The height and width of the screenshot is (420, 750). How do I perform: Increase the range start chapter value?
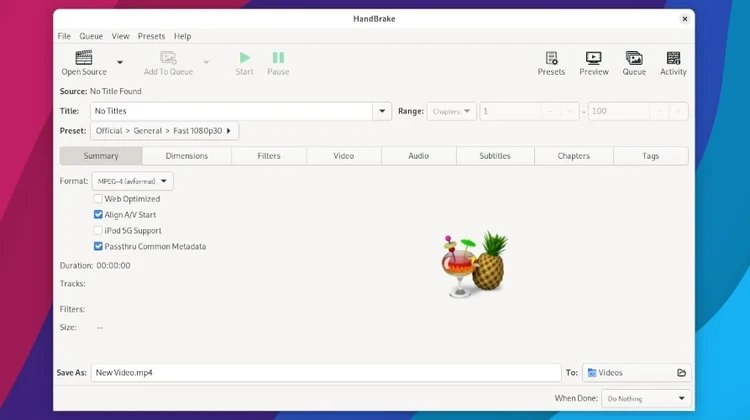(x=569, y=111)
